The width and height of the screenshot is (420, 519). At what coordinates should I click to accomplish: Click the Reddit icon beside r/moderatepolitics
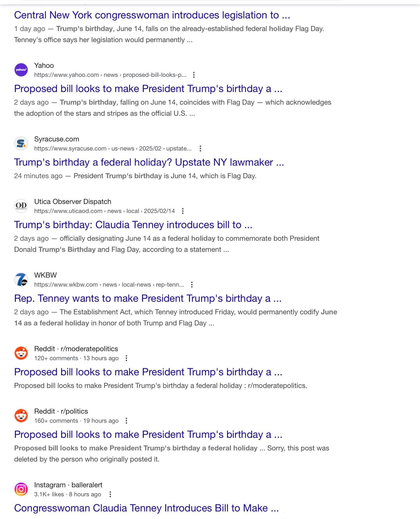(x=21, y=353)
